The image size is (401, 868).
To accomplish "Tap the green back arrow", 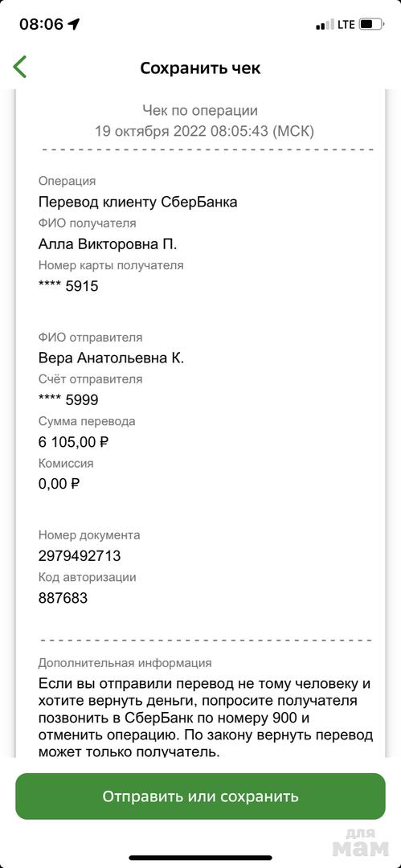I will tap(20, 67).
